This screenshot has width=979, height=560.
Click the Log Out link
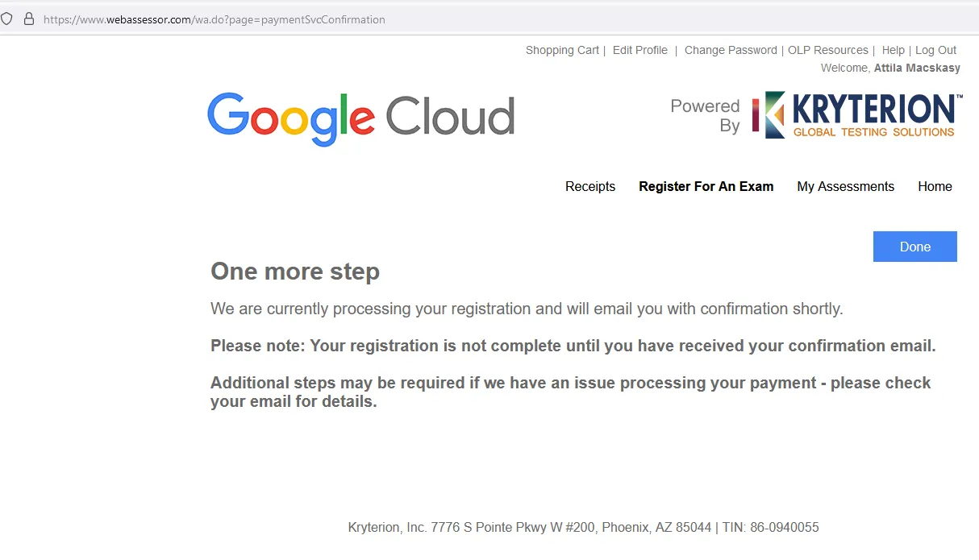[x=936, y=50]
